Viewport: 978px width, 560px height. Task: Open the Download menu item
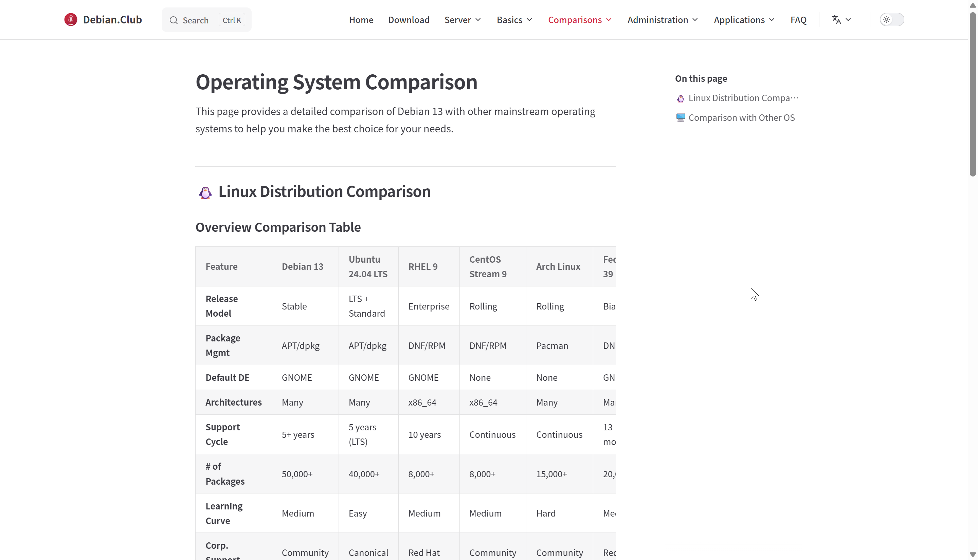409,20
